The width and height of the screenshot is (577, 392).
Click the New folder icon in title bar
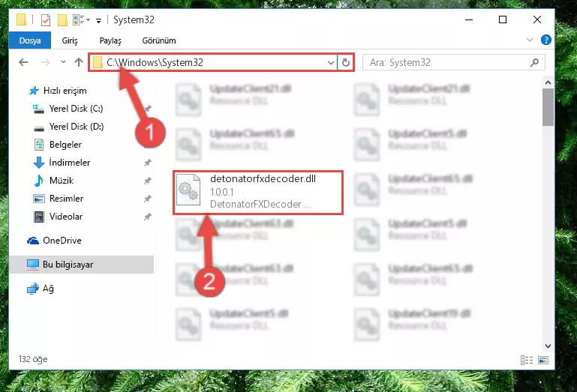tap(62, 19)
